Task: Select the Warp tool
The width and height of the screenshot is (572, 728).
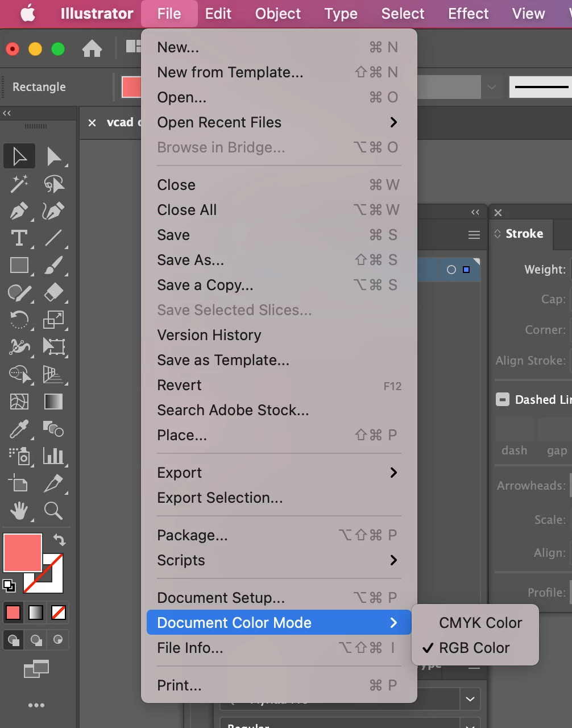Action: pyautogui.click(x=19, y=346)
